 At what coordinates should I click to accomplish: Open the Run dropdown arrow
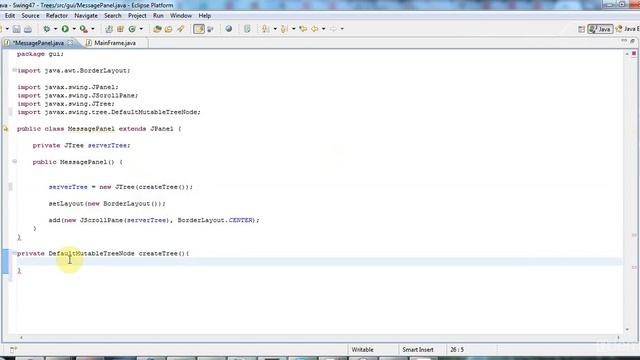pyautogui.click(x=74, y=29)
